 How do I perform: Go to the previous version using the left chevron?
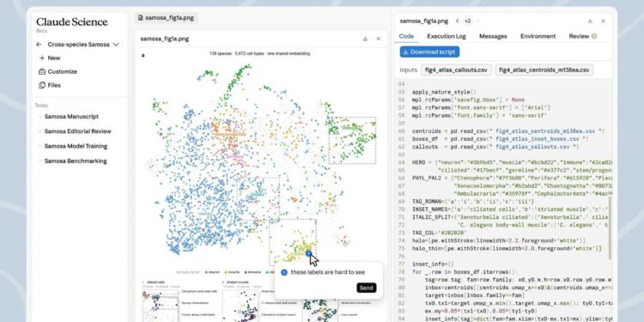pos(457,21)
